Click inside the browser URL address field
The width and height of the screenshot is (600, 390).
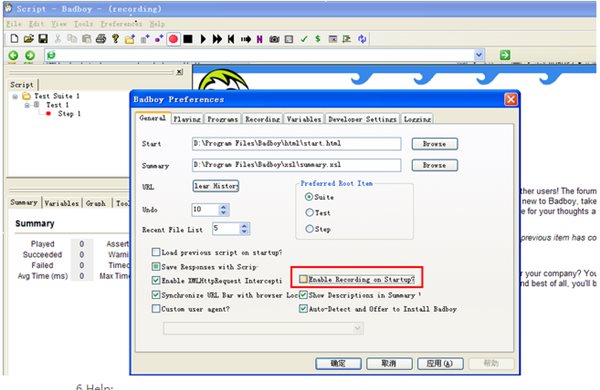point(264,55)
